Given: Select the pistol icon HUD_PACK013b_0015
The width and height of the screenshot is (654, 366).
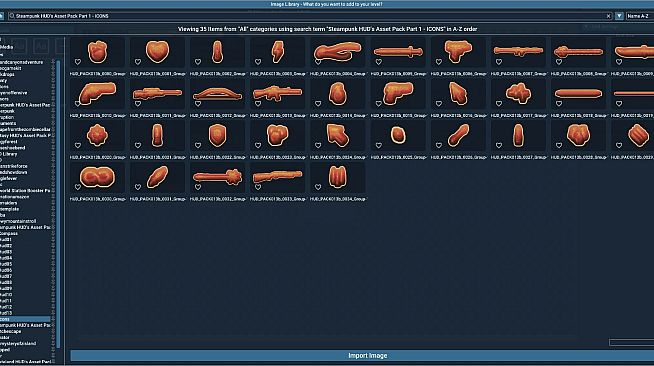Looking at the screenshot, I should tap(398, 93).
